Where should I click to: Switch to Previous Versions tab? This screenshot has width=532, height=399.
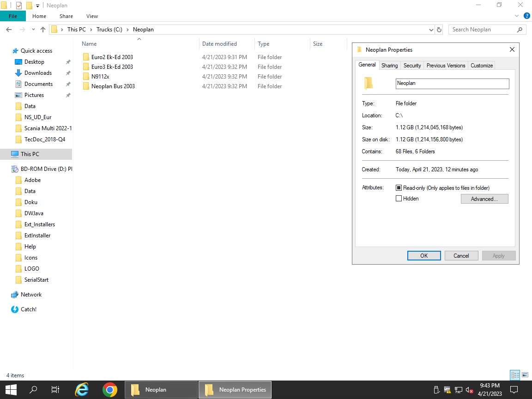(x=446, y=66)
